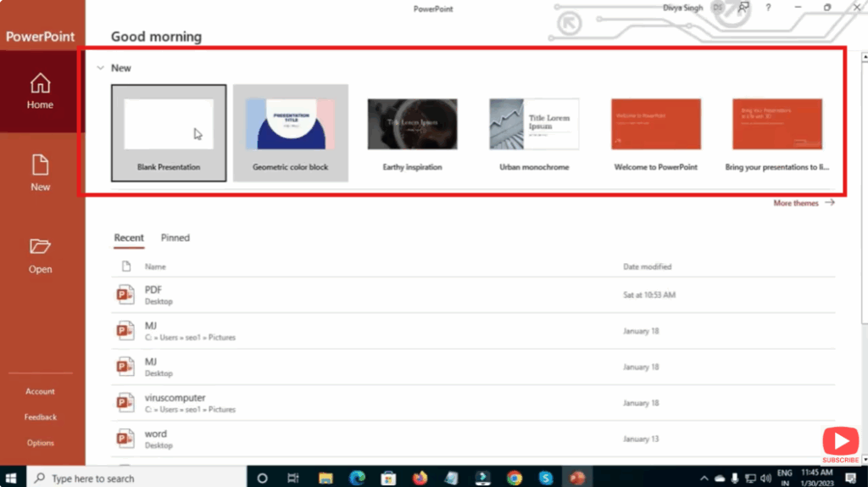
Task: Click the YouTube Subscribe button
Action: [x=840, y=445]
